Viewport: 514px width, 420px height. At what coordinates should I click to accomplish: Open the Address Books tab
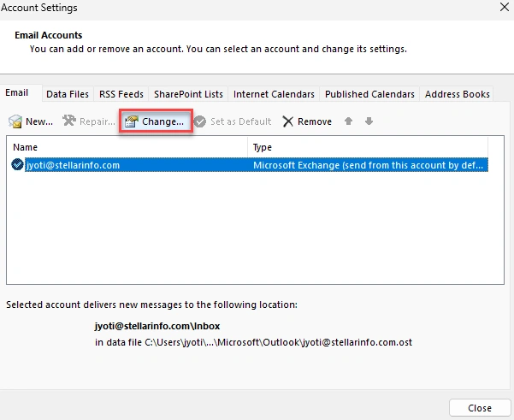pyautogui.click(x=458, y=94)
